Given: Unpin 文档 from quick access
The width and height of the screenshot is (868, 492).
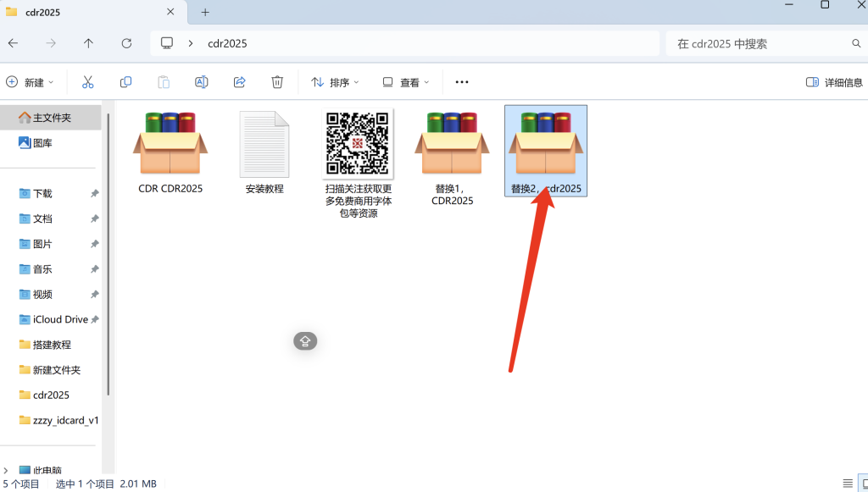Looking at the screenshot, I should tap(95, 219).
